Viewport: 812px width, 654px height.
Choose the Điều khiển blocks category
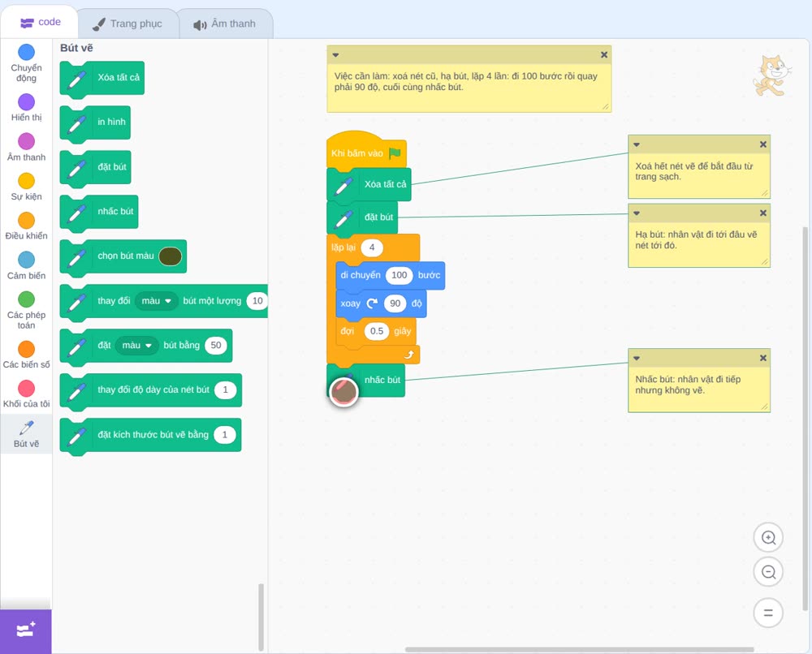click(27, 226)
